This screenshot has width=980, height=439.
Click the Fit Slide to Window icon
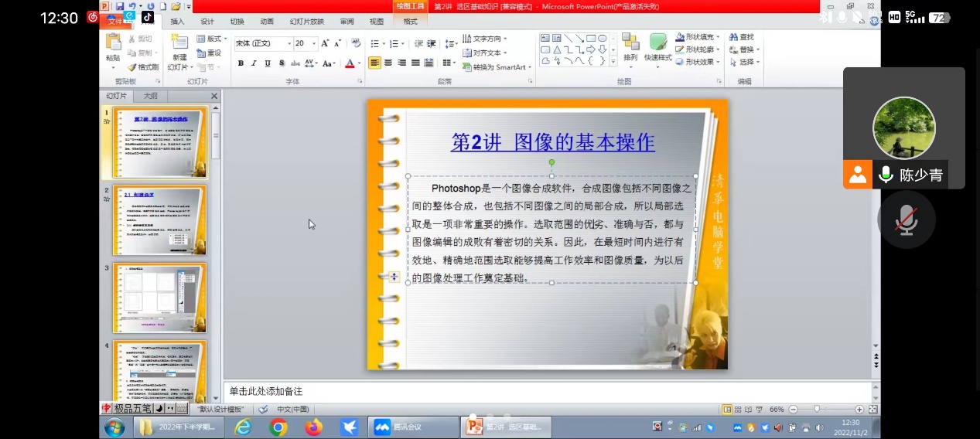click(x=873, y=409)
